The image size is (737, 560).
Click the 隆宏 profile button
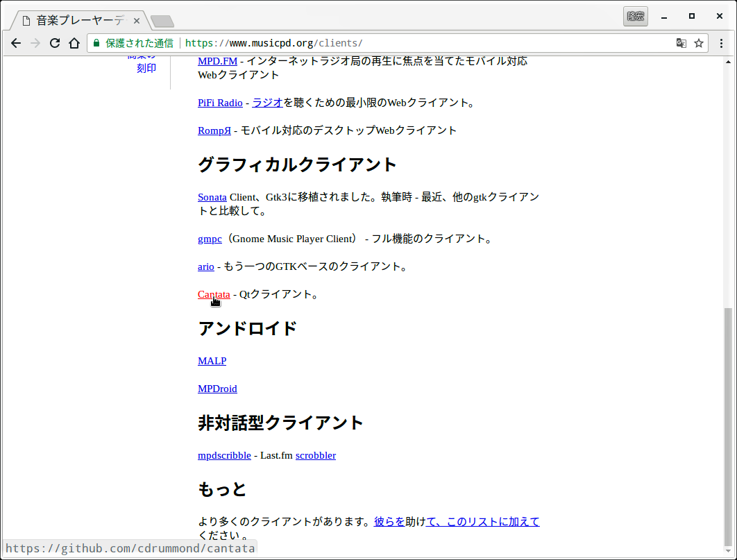click(x=636, y=17)
